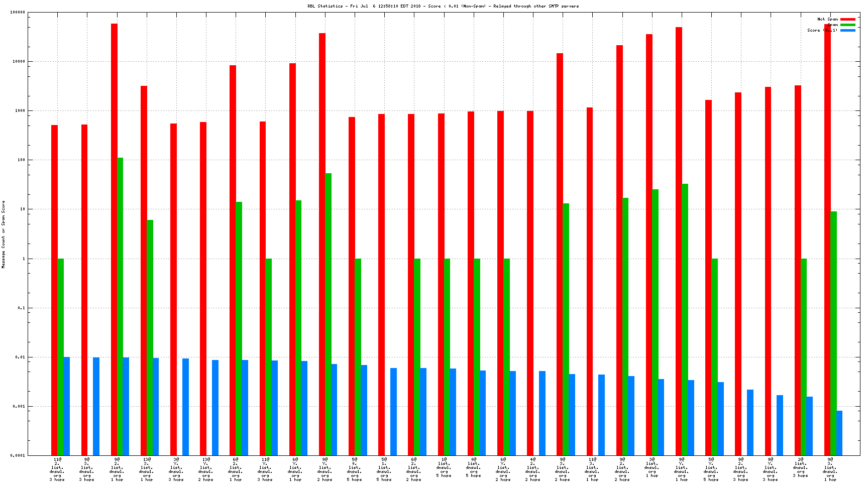Click the red bar above '4@ 2.' label
868x488 pixels.
pos(530,283)
